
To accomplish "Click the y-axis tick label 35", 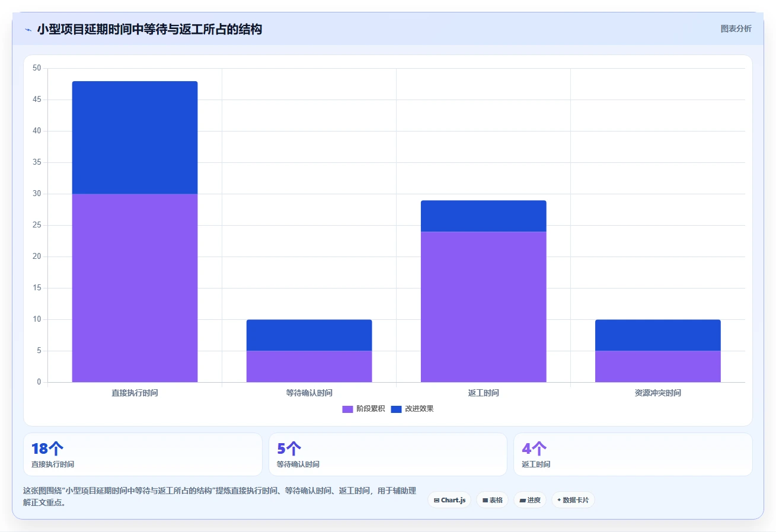I will pos(37,162).
